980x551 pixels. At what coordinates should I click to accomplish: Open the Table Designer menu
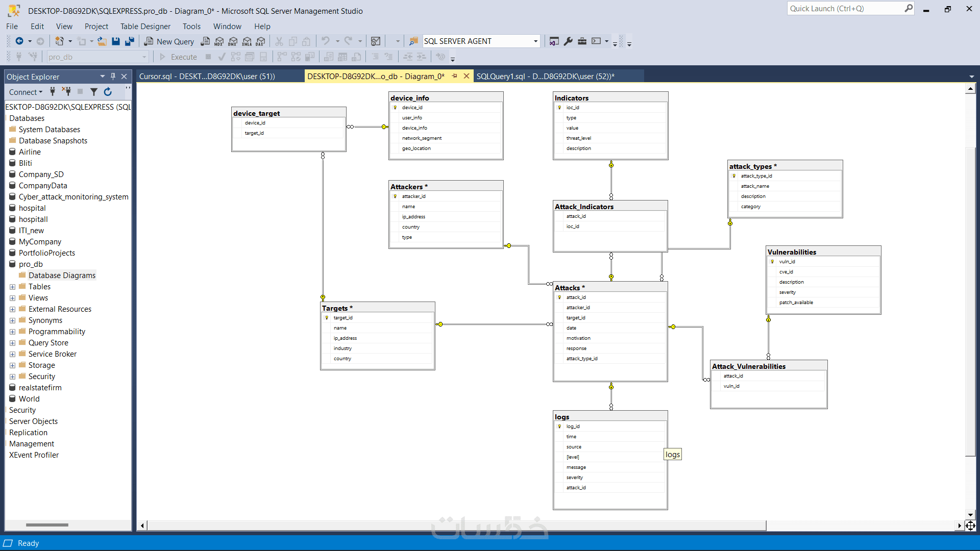(145, 27)
